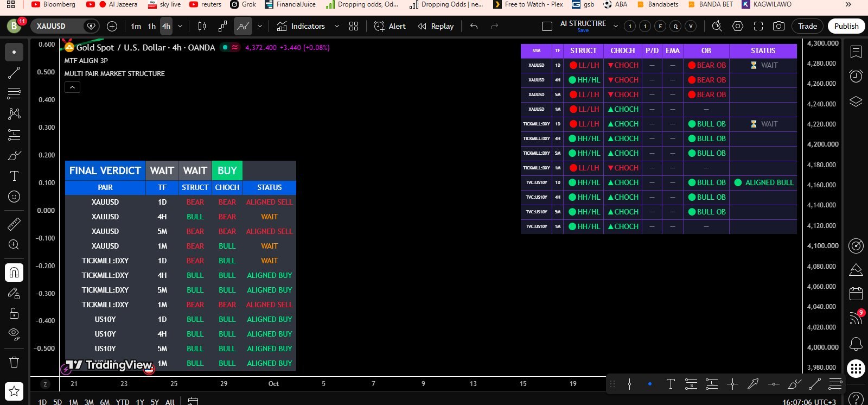Toggle stay in drawing mode pencil-lock
868x405 pixels.
[14, 293]
